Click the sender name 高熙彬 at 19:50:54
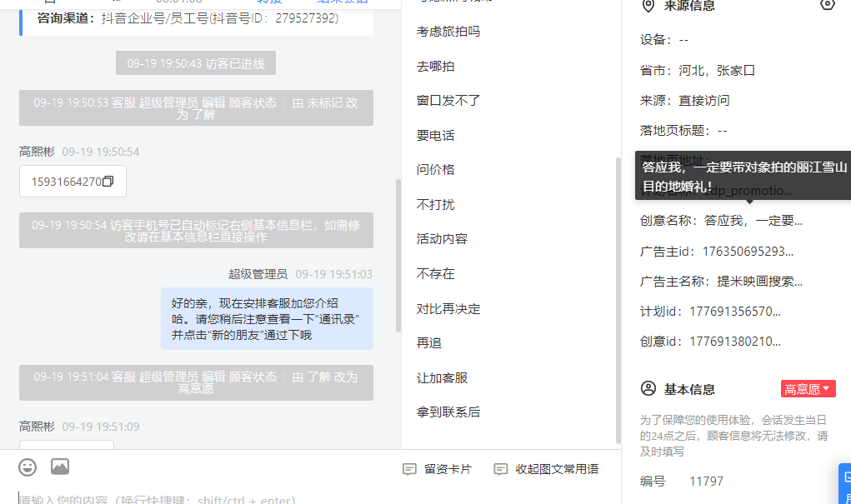This screenshot has height=504, width=851. coord(37,152)
